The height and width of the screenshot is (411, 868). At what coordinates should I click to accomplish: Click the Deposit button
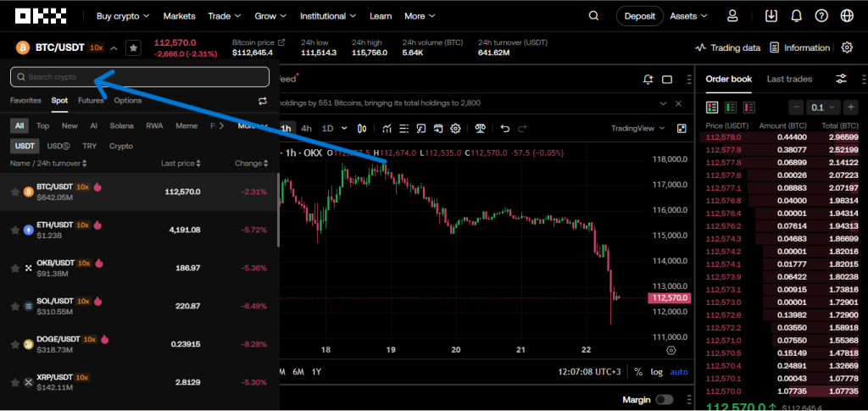[639, 16]
